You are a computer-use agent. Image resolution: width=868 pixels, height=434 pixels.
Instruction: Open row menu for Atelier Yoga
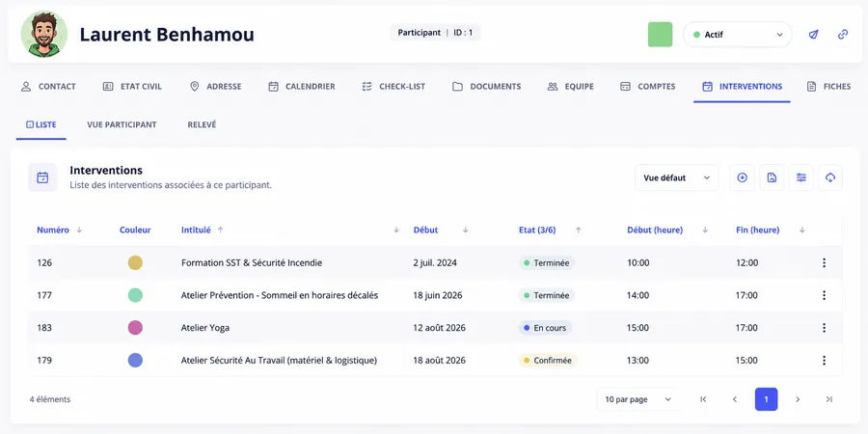click(824, 328)
